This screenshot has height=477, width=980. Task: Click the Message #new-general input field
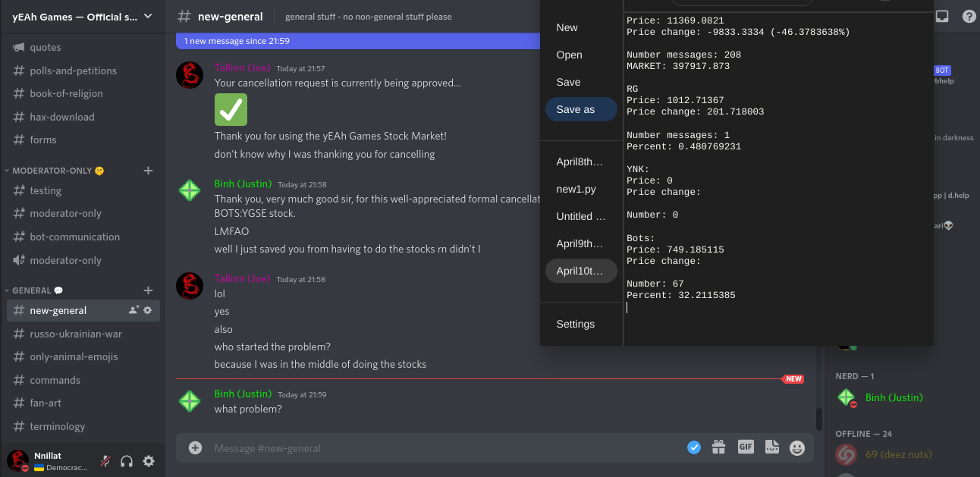click(x=440, y=448)
